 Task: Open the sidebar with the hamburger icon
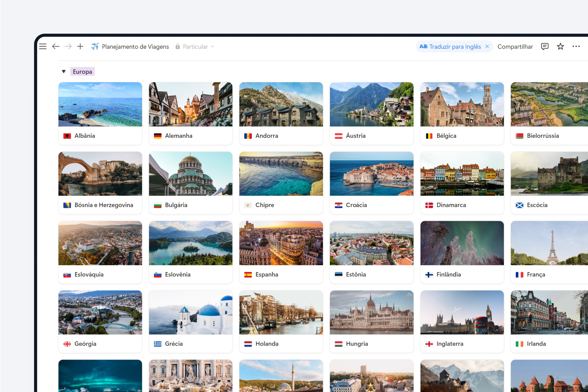coord(43,46)
